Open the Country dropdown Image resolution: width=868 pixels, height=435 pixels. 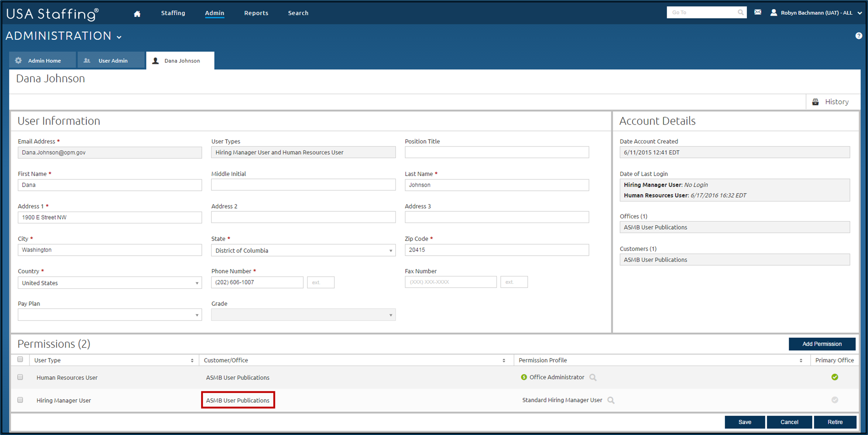(110, 283)
